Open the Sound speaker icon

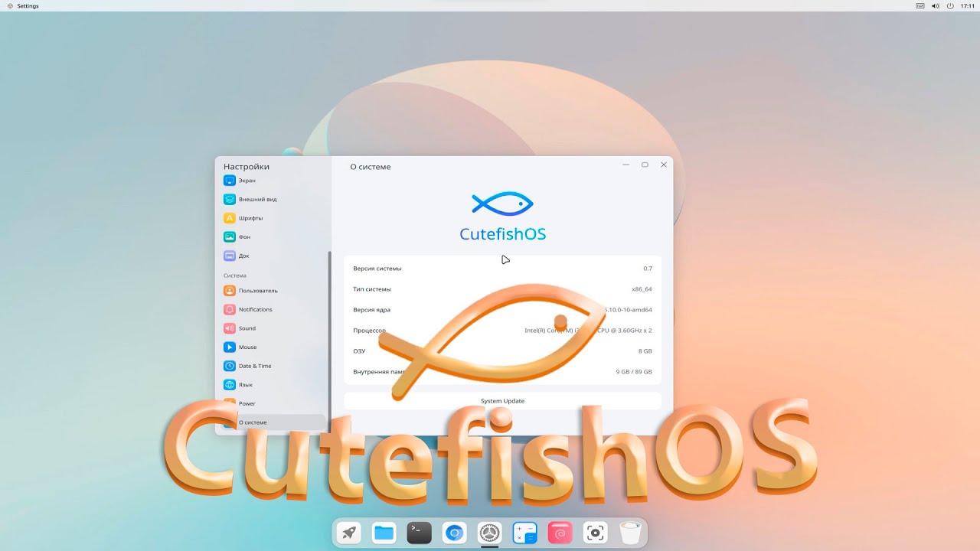[x=229, y=328]
